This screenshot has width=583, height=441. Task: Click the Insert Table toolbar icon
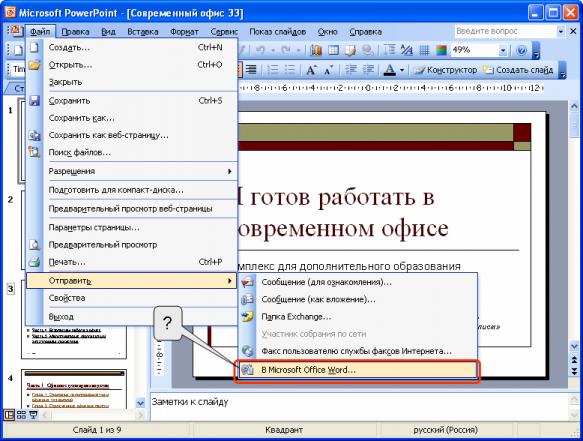tap(333, 50)
